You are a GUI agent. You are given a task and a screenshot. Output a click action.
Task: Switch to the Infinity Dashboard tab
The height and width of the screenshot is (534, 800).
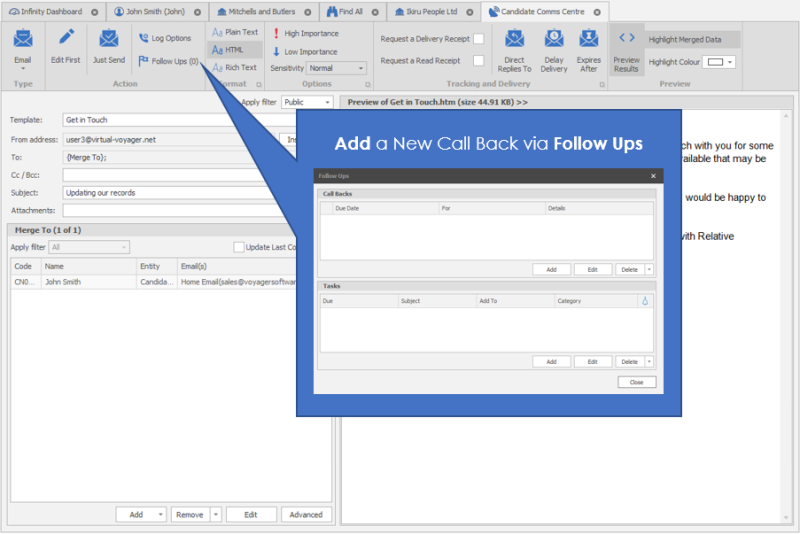click(52, 12)
